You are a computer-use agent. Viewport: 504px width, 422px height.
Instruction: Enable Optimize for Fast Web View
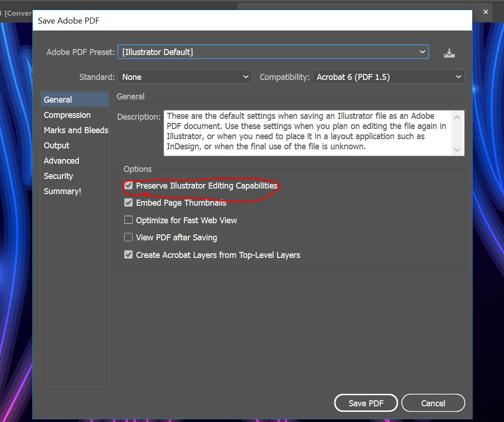click(x=128, y=220)
